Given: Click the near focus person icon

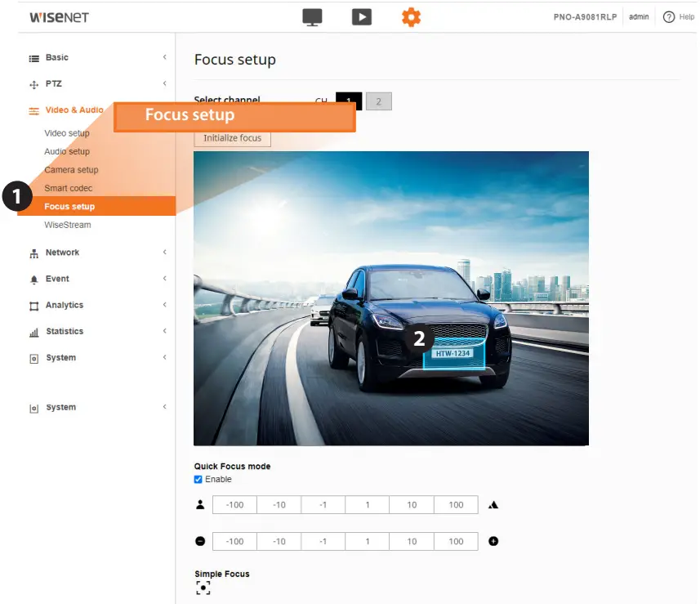Looking at the screenshot, I should pyautogui.click(x=200, y=504).
